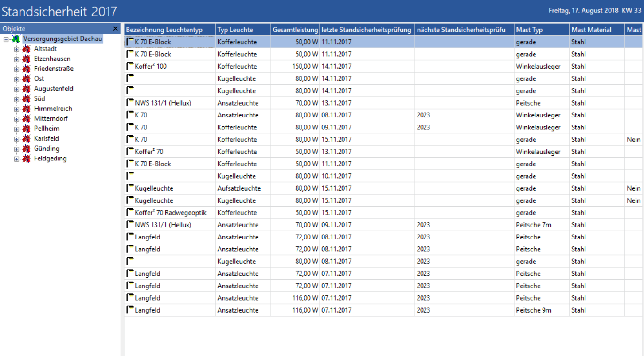The width and height of the screenshot is (644, 356).
Task: Sort by Typ Leuchte column header
Action: tap(235, 30)
